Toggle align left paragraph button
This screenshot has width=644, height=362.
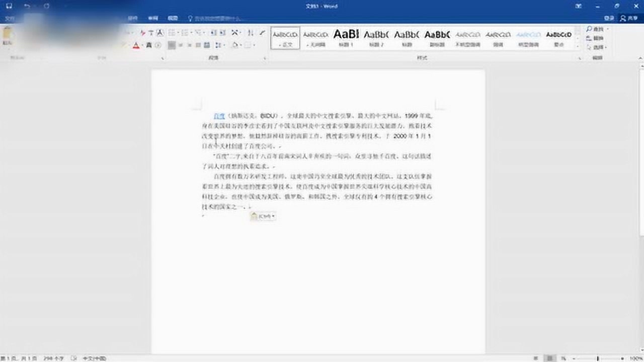pyautogui.click(x=172, y=45)
